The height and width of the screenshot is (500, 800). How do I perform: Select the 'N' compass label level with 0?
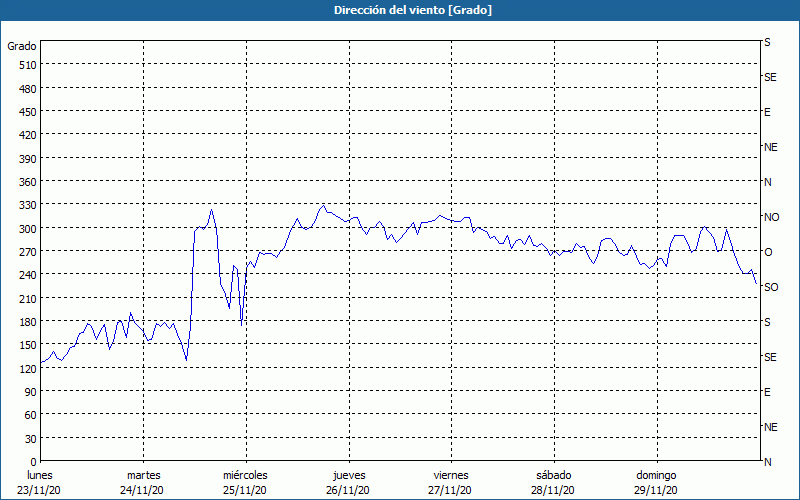[x=768, y=462]
